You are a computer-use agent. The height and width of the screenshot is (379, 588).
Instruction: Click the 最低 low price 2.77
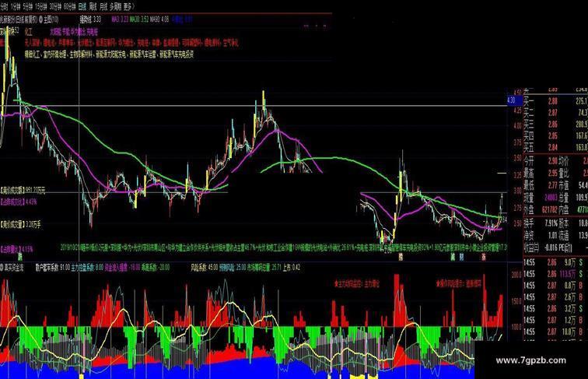(552, 185)
